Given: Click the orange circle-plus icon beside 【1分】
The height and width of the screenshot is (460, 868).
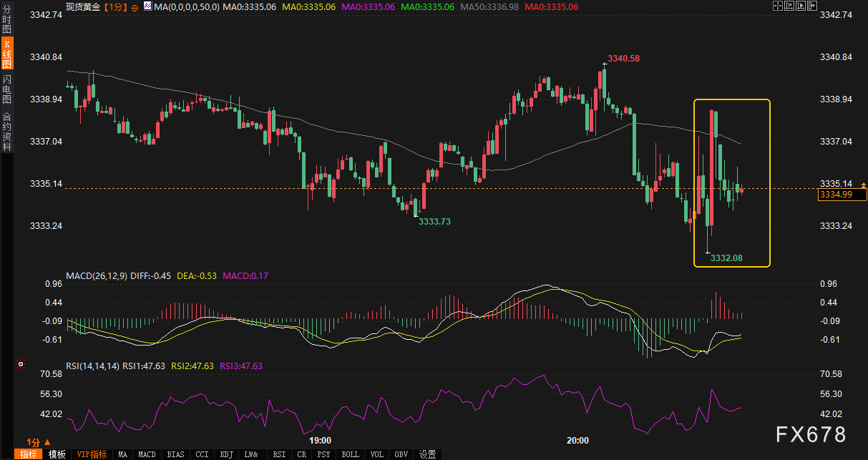Looking at the screenshot, I should pos(135,6).
